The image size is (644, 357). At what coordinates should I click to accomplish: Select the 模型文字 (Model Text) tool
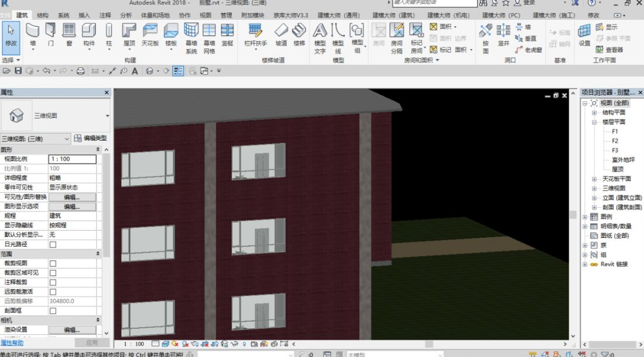click(320, 38)
